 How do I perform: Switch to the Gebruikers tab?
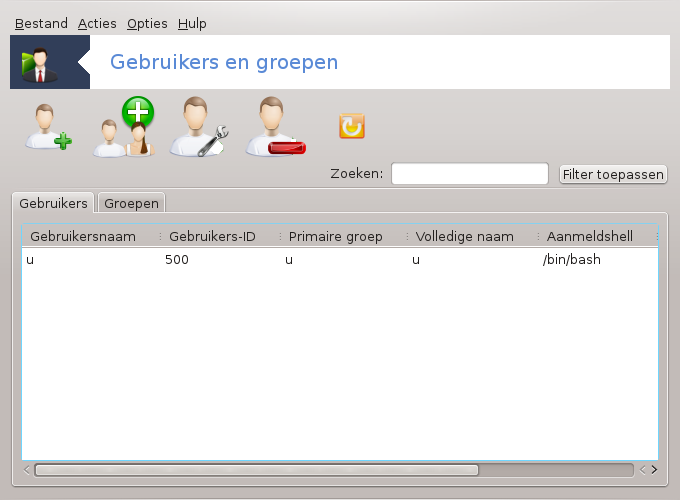tap(53, 203)
